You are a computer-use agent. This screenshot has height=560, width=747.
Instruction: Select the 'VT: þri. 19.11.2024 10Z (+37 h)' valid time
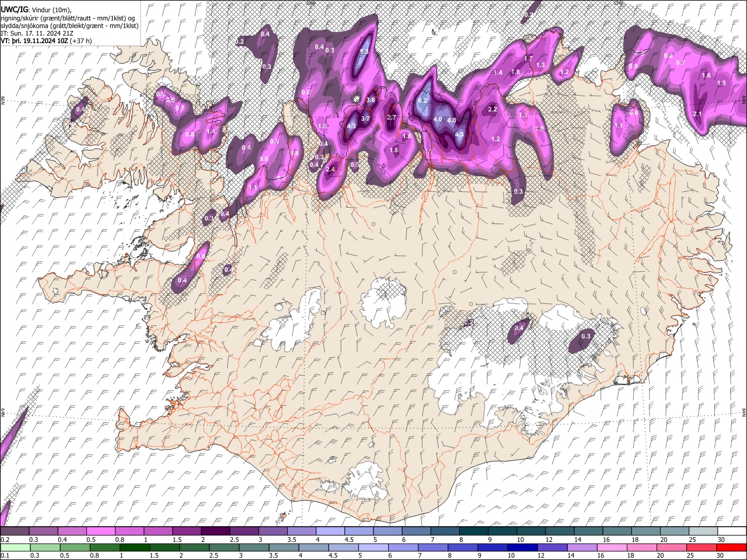[46, 41]
